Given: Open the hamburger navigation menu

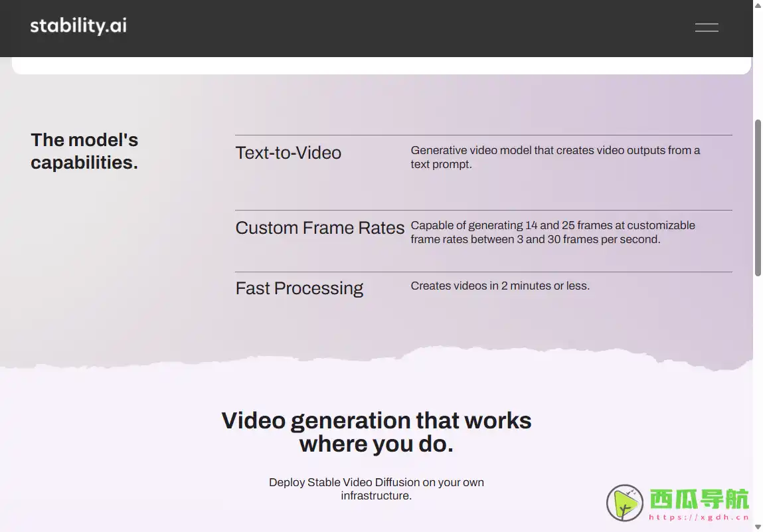Looking at the screenshot, I should pos(706,27).
